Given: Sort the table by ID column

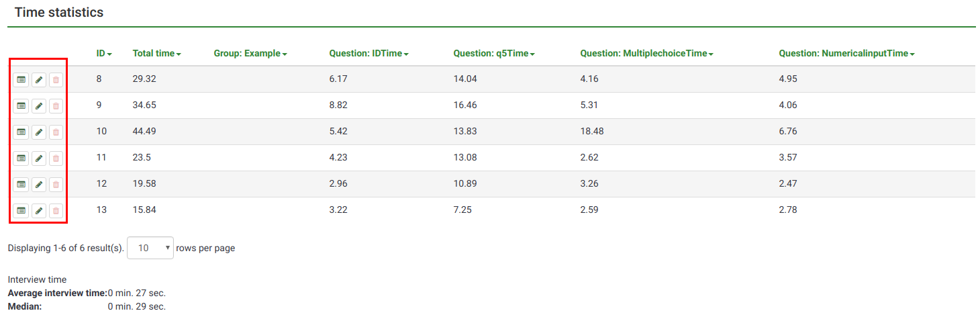Looking at the screenshot, I should click(x=103, y=54).
